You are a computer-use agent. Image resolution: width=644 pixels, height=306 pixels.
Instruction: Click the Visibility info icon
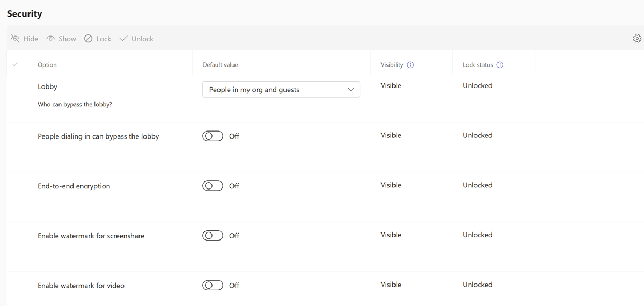click(x=411, y=65)
